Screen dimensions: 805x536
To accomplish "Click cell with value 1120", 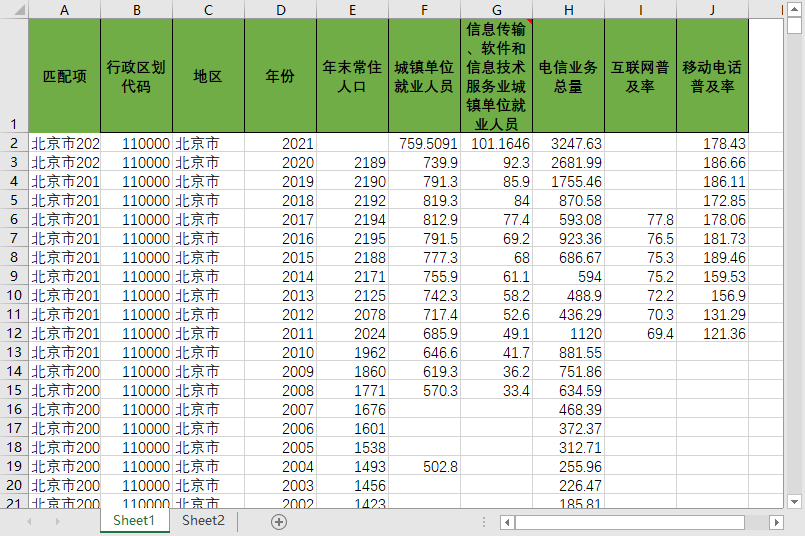I will click(568, 333).
